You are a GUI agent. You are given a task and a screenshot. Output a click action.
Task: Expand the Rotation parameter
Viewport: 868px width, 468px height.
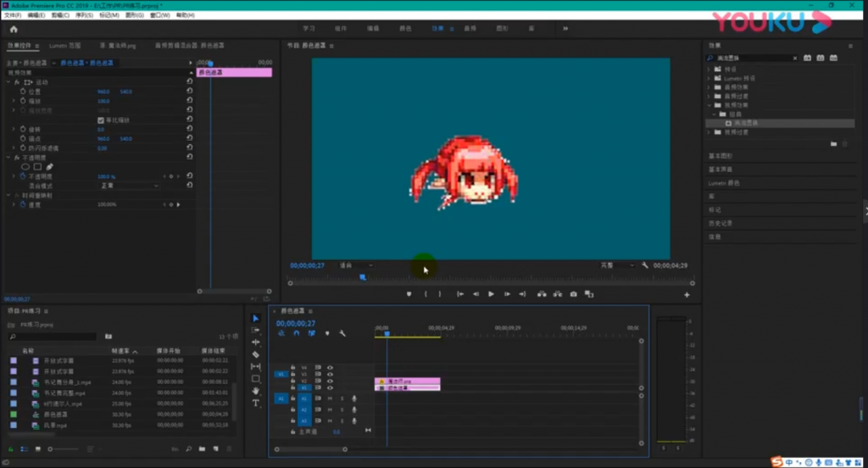click(x=14, y=129)
